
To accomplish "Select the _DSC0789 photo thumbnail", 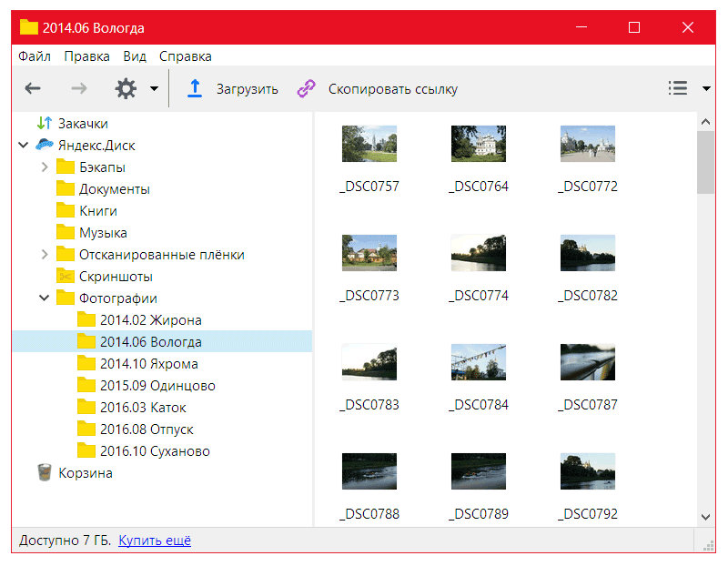I will click(x=479, y=470).
